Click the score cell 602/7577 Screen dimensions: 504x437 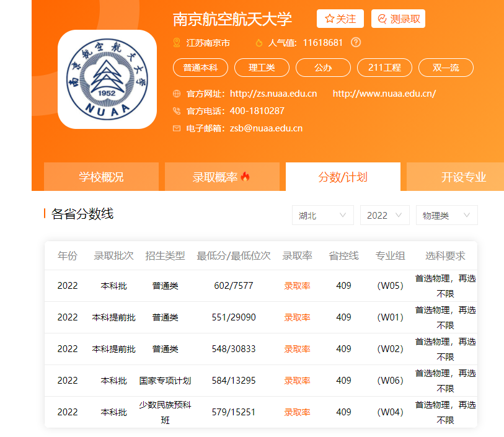tap(234, 286)
